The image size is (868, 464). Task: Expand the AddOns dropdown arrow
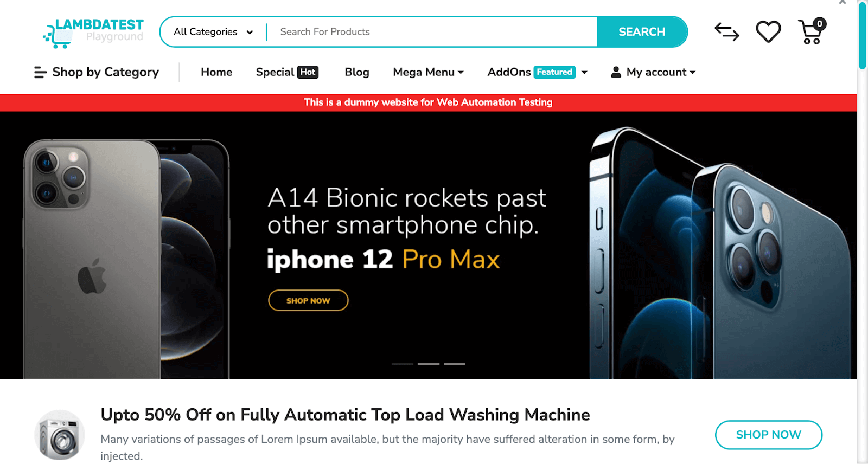584,72
